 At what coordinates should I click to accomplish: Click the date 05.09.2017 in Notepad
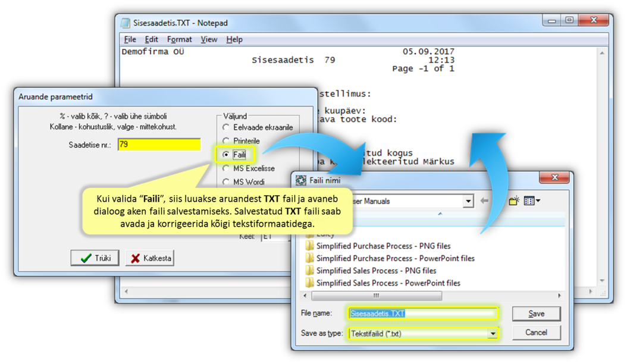point(428,52)
